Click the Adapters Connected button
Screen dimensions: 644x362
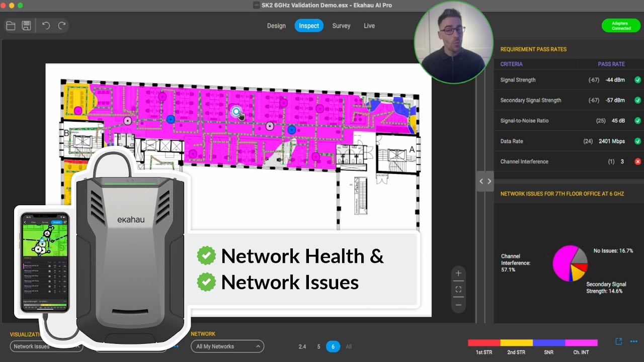[x=621, y=26]
